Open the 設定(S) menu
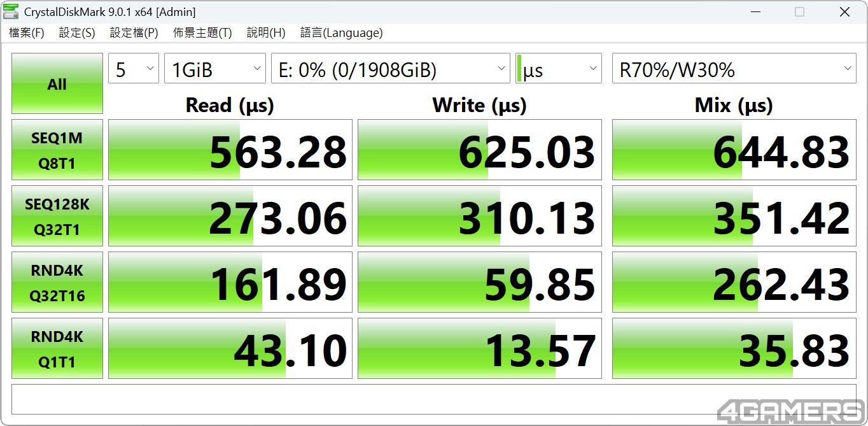 [x=77, y=33]
